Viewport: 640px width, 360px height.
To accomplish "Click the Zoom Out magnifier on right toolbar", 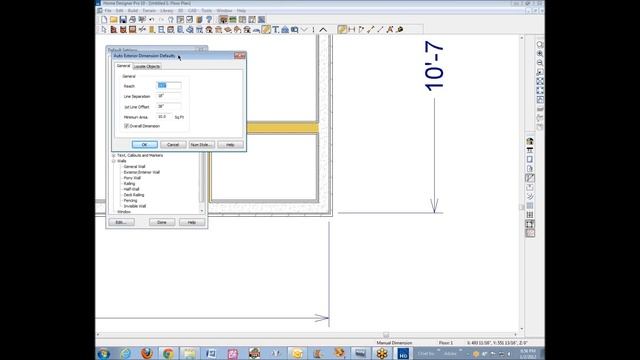I will (540, 63).
